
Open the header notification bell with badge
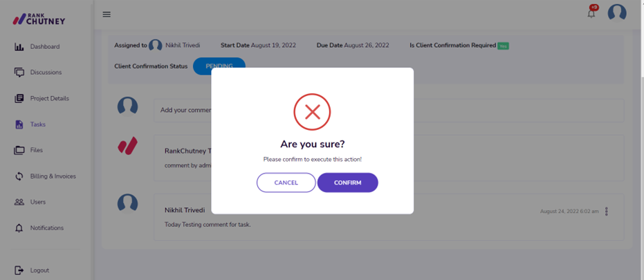coord(592,12)
